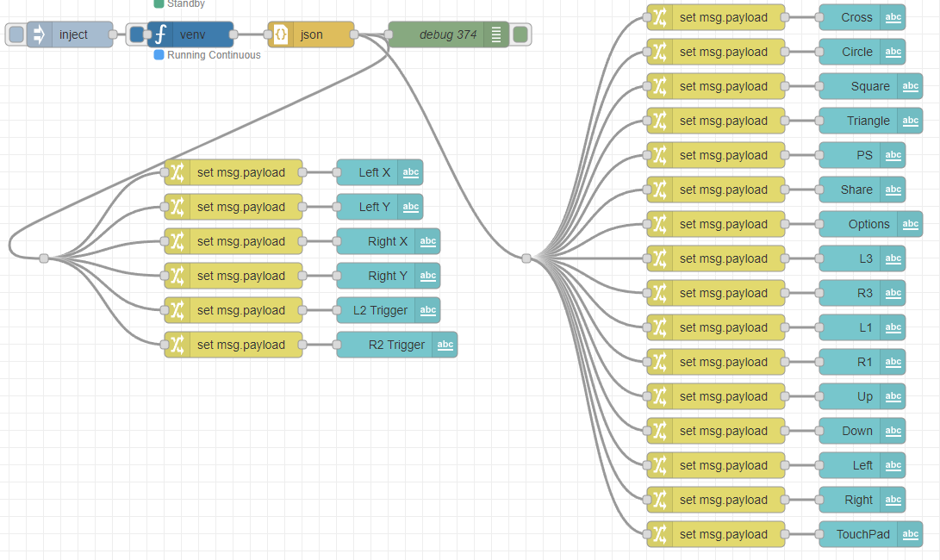Click the venv node's left input button

click(x=136, y=34)
